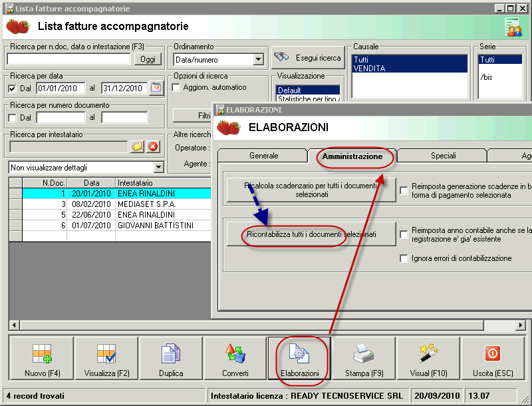Click the end date field 31/12/2010

pyautogui.click(x=124, y=89)
